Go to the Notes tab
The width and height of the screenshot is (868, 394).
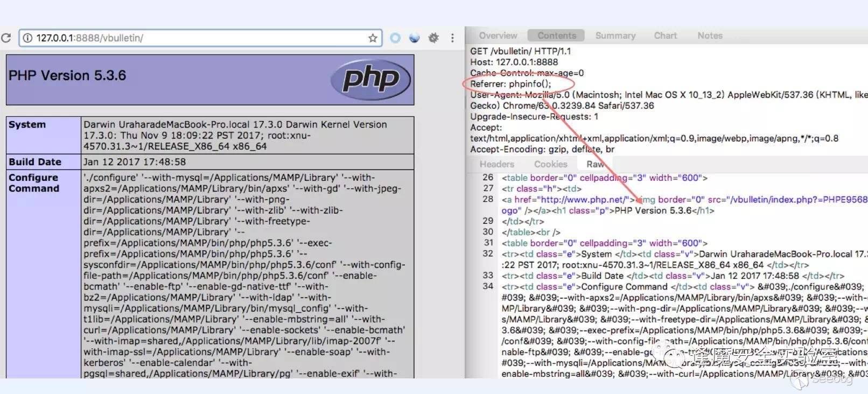[x=710, y=36]
